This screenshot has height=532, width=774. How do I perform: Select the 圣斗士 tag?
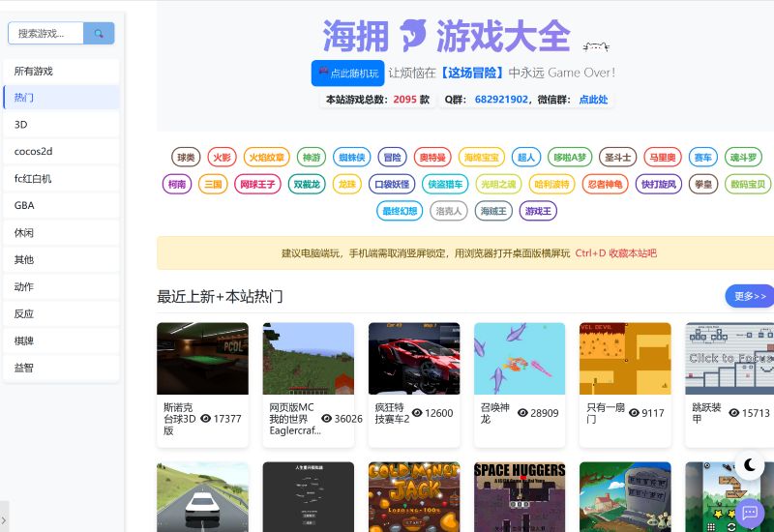point(618,158)
